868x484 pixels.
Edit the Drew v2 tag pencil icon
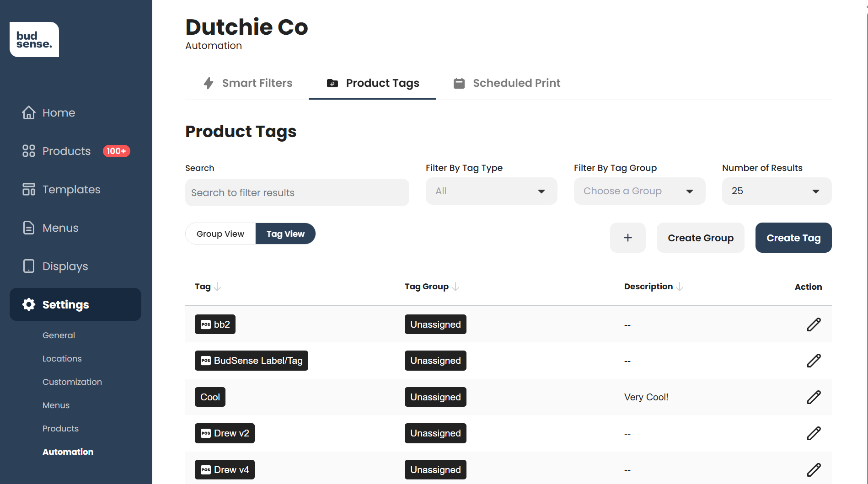[x=814, y=433]
